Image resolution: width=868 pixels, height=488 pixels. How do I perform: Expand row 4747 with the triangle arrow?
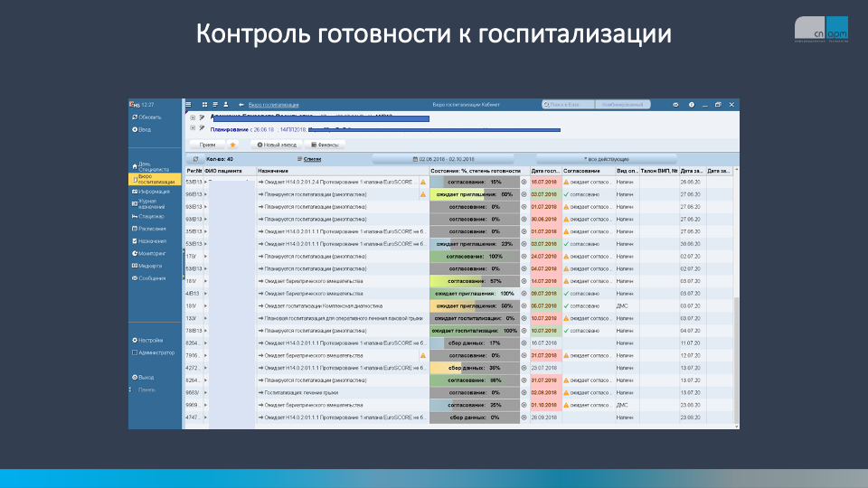pos(205,418)
